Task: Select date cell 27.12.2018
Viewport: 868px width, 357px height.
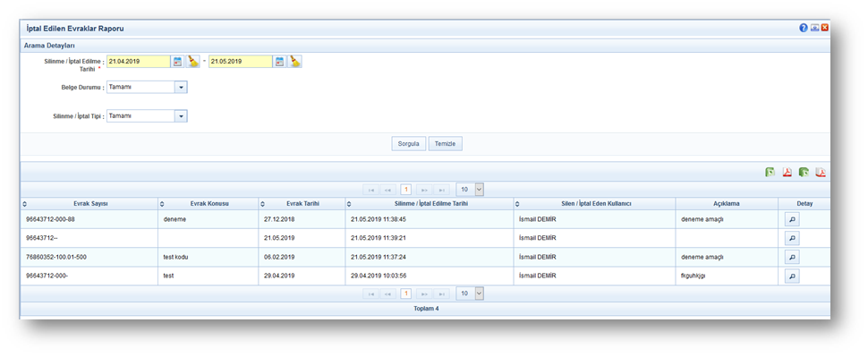Action: coord(302,219)
